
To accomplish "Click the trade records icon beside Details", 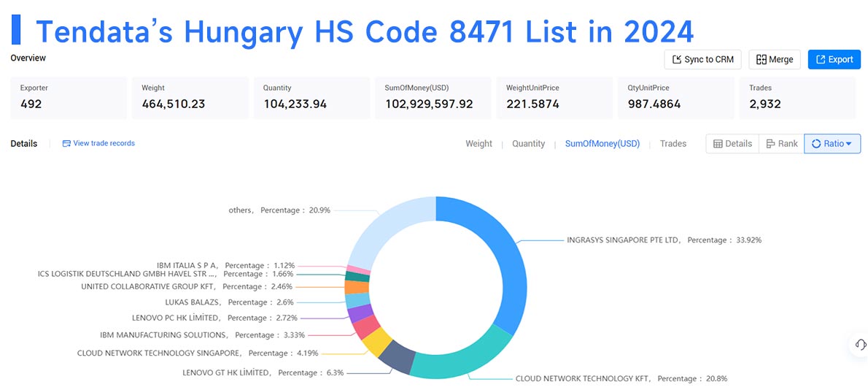I will (66, 143).
